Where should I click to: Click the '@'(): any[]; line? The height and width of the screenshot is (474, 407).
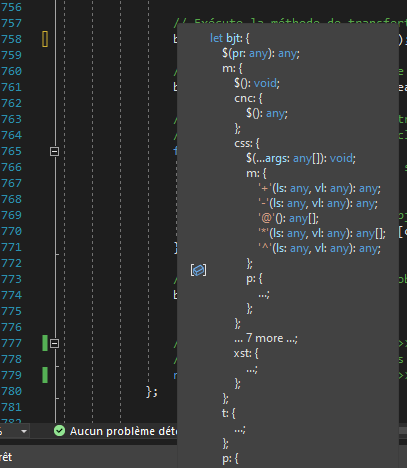click(289, 219)
